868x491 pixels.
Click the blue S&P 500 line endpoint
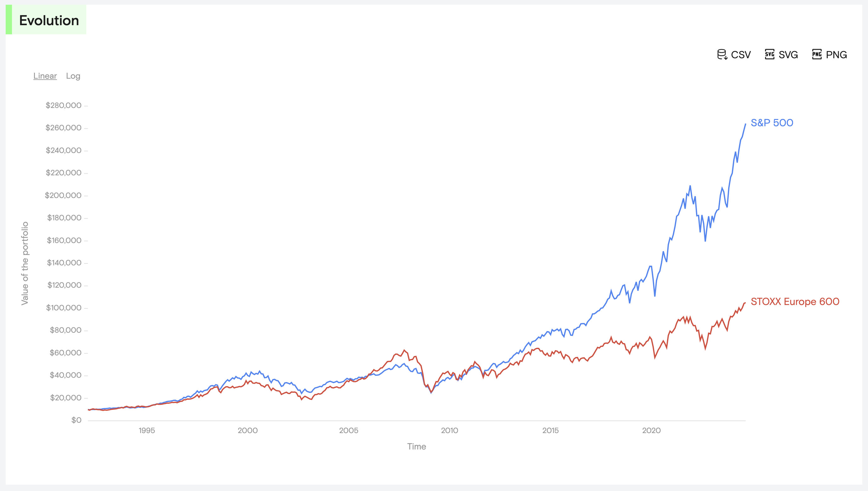point(745,124)
